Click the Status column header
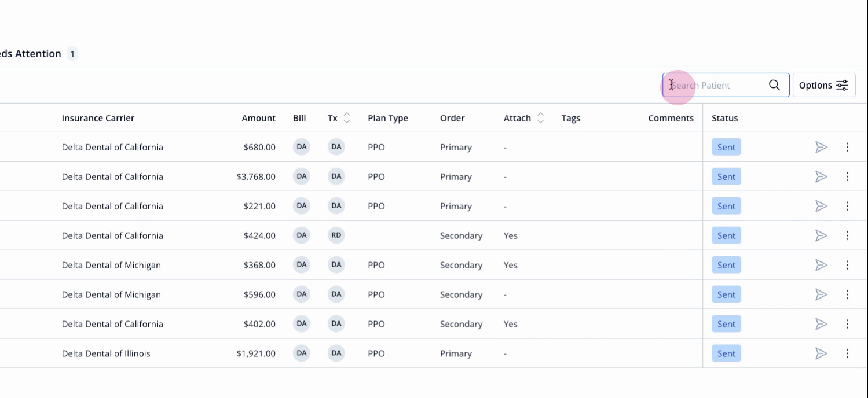Image resolution: width=868 pixels, height=398 pixels. coord(725,118)
